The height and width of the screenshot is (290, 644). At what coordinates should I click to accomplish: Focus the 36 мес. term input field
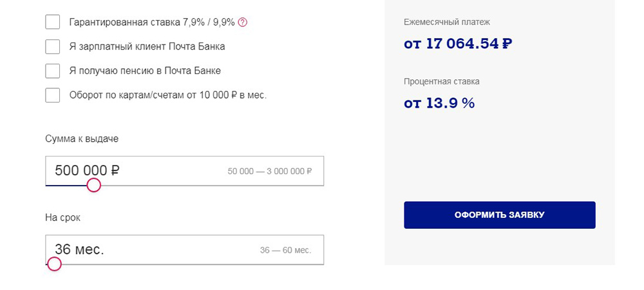(x=184, y=249)
